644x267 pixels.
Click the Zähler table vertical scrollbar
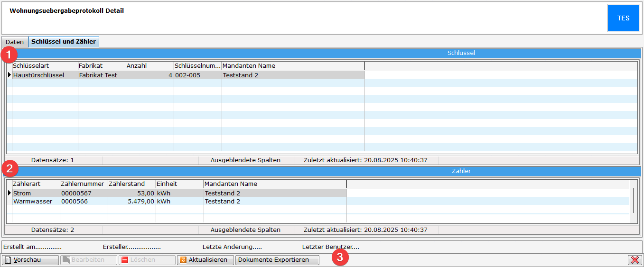pos(633,201)
